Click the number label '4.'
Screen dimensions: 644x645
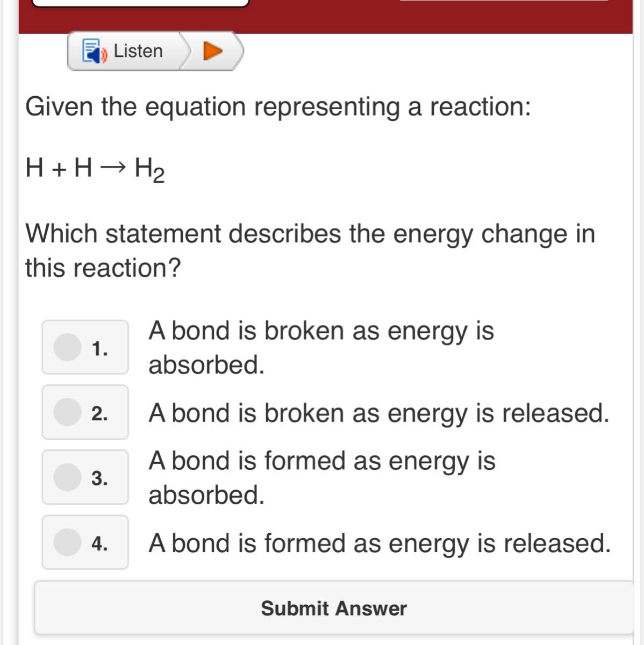(x=99, y=543)
